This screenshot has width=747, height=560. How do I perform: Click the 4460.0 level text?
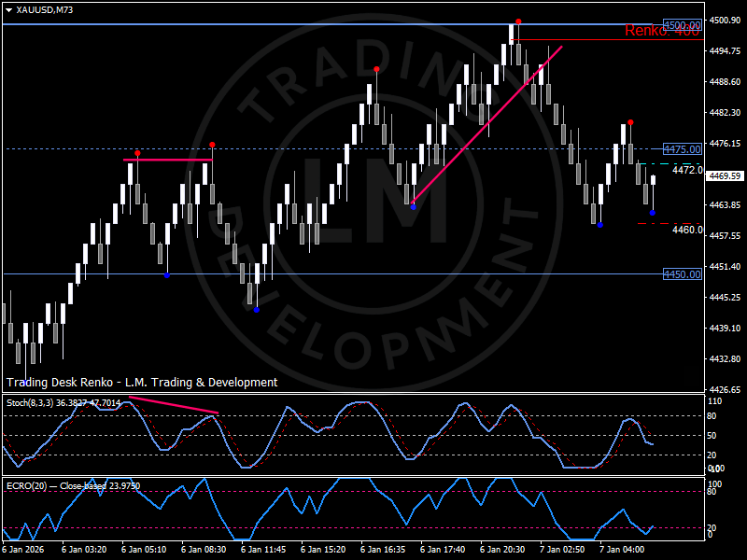tap(687, 230)
